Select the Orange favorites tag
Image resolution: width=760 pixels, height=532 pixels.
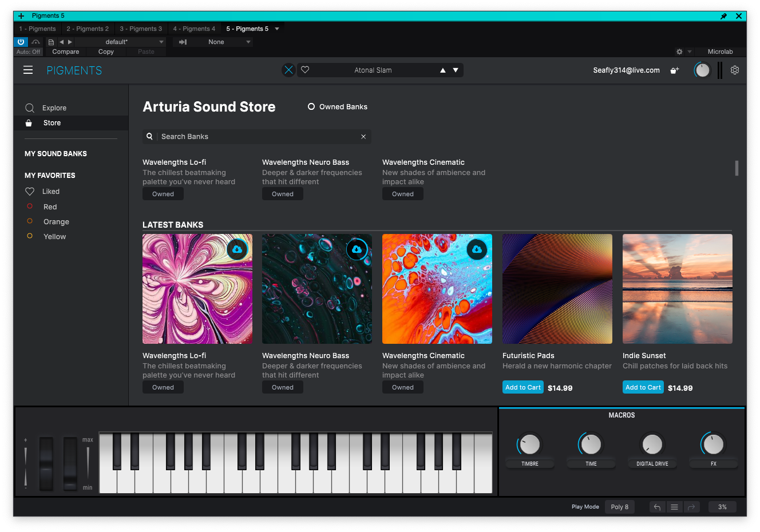pos(48,221)
